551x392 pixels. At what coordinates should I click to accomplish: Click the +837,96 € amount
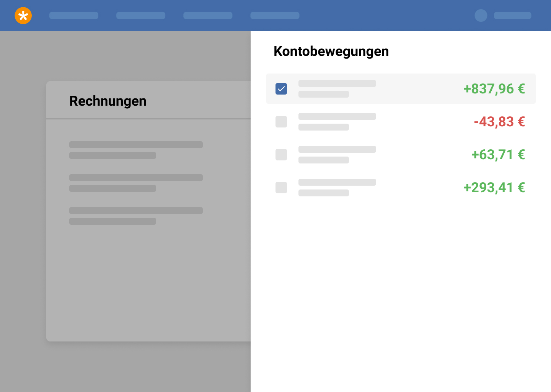(x=494, y=89)
